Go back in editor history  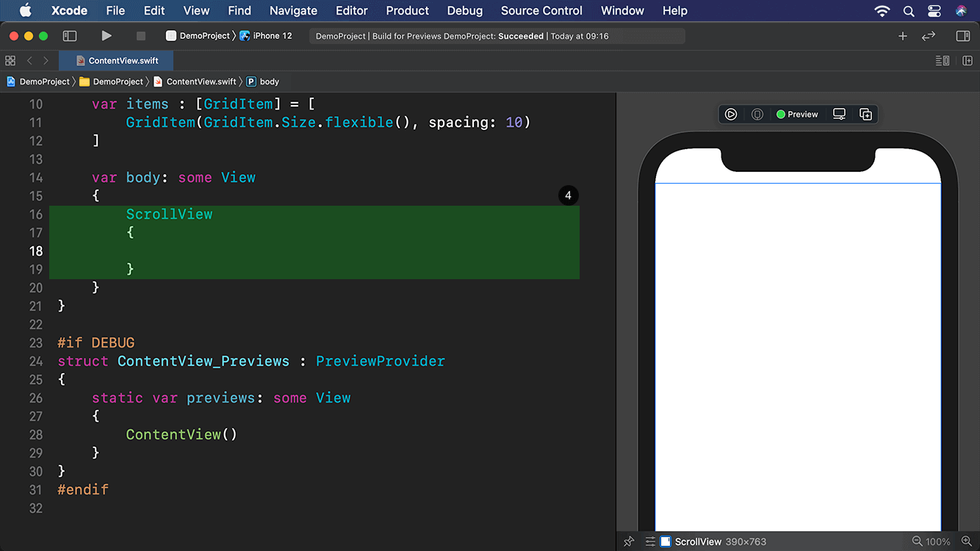point(29,61)
